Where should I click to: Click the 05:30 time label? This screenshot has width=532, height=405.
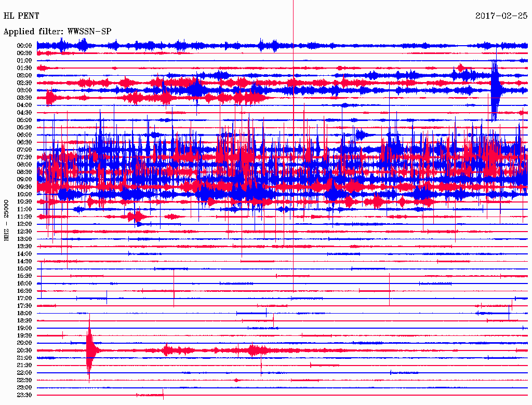pyautogui.click(x=24, y=127)
